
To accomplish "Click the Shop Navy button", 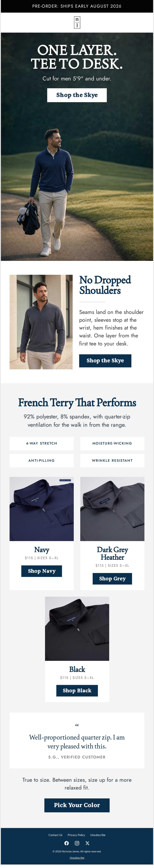I will [x=41, y=571].
